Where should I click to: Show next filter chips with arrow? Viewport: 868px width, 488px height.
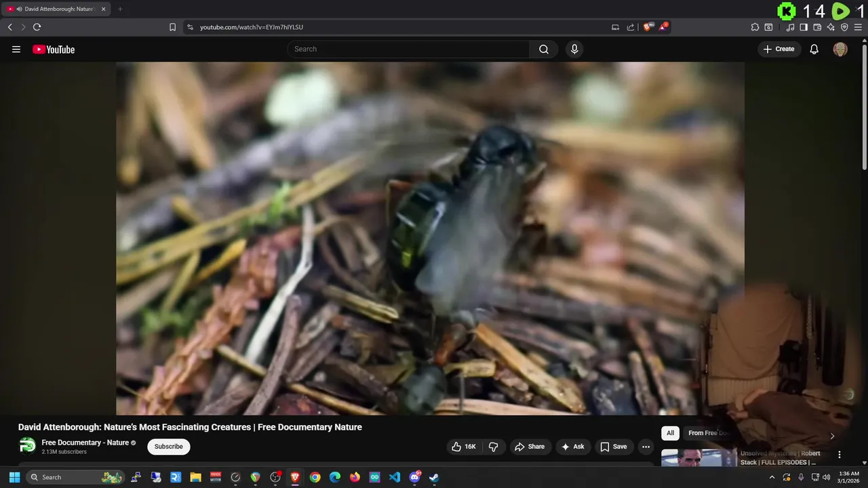(x=832, y=436)
